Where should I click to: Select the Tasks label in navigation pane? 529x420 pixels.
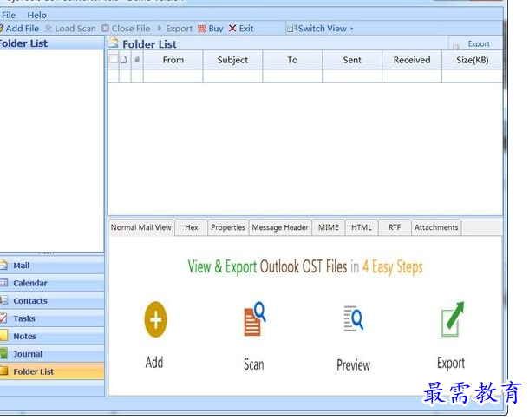pyautogui.click(x=24, y=318)
